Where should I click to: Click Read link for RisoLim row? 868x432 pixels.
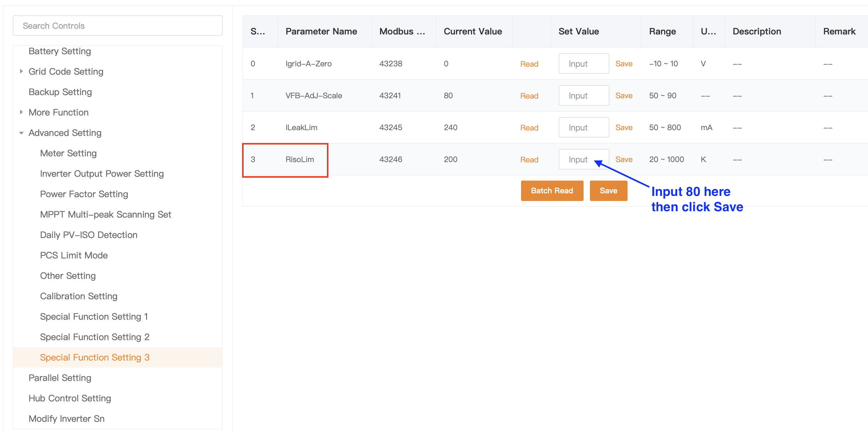pyautogui.click(x=529, y=160)
